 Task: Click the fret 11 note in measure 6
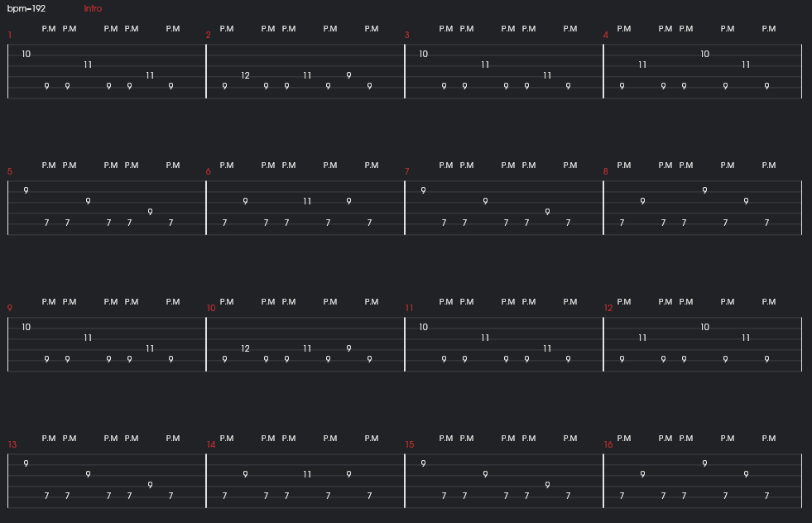pyautogui.click(x=308, y=201)
